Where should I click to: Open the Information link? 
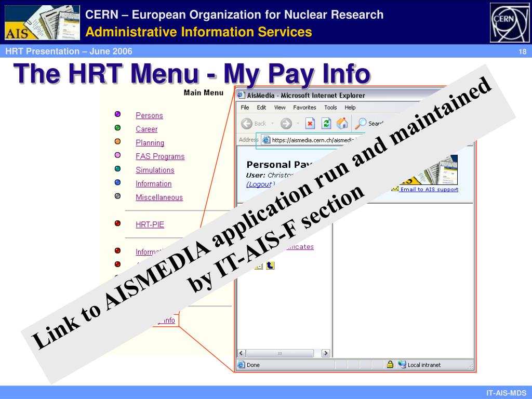point(154,183)
